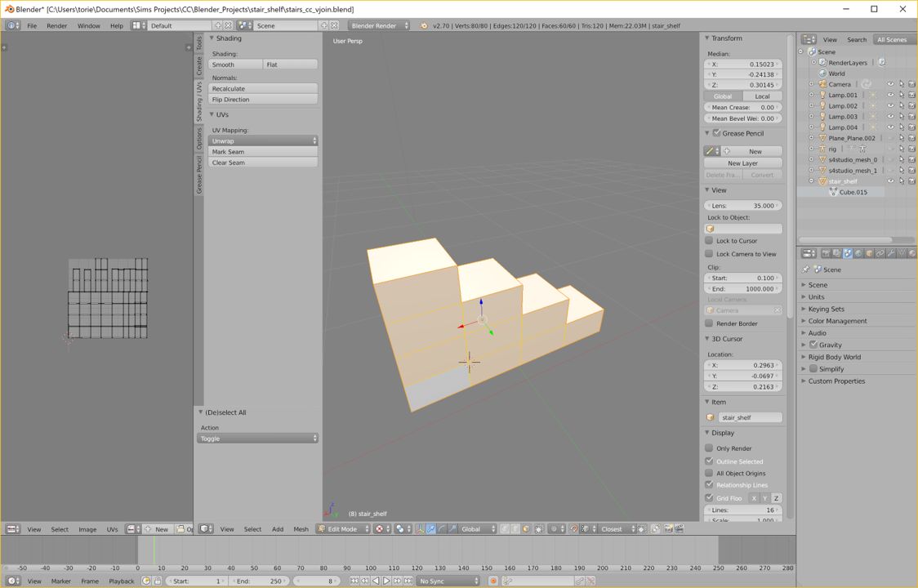Image resolution: width=918 pixels, height=588 pixels.
Task: Click the use preview range clock icon
Action: pos(146,581)
